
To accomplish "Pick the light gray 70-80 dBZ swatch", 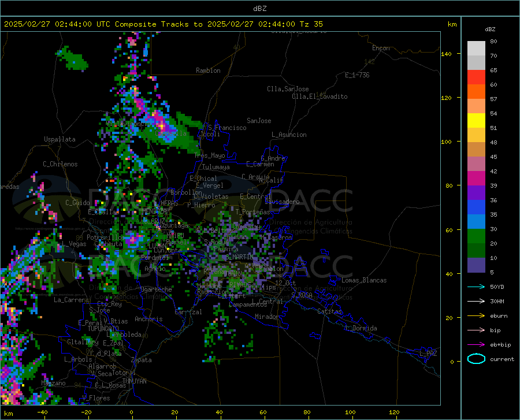I will (x=476, y=49).
